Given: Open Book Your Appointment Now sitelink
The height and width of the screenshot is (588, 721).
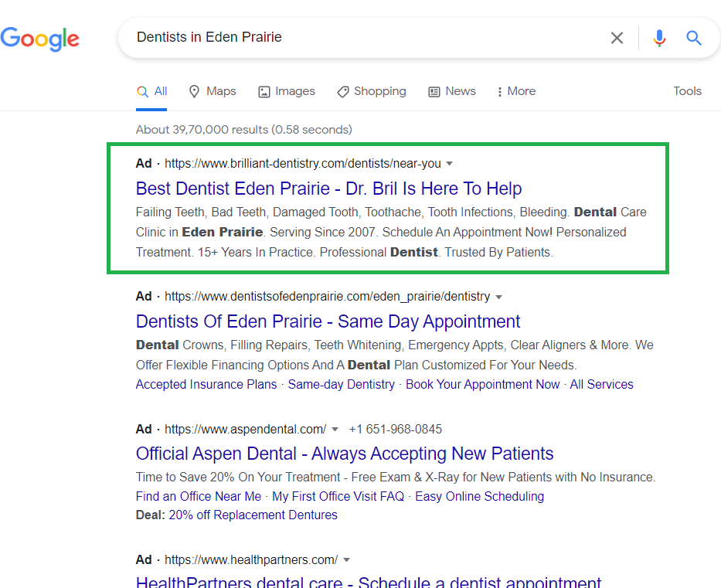Looking at the screenshot, I should point(482,384).
